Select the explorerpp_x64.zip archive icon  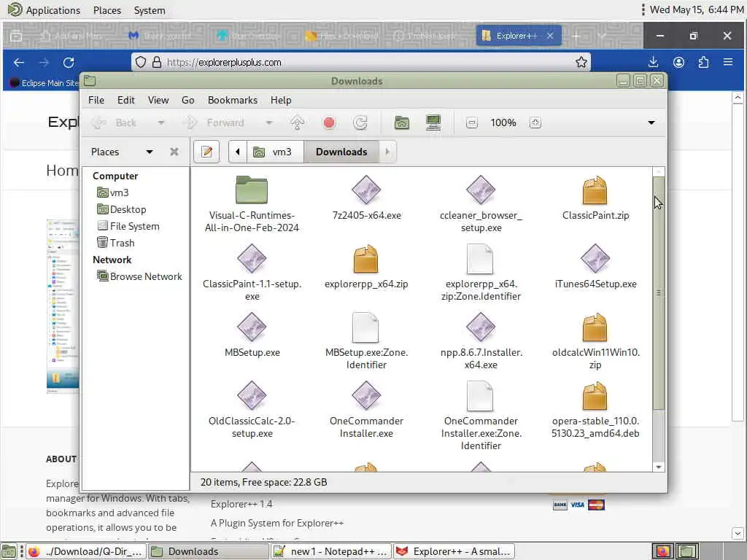[366, 259]
